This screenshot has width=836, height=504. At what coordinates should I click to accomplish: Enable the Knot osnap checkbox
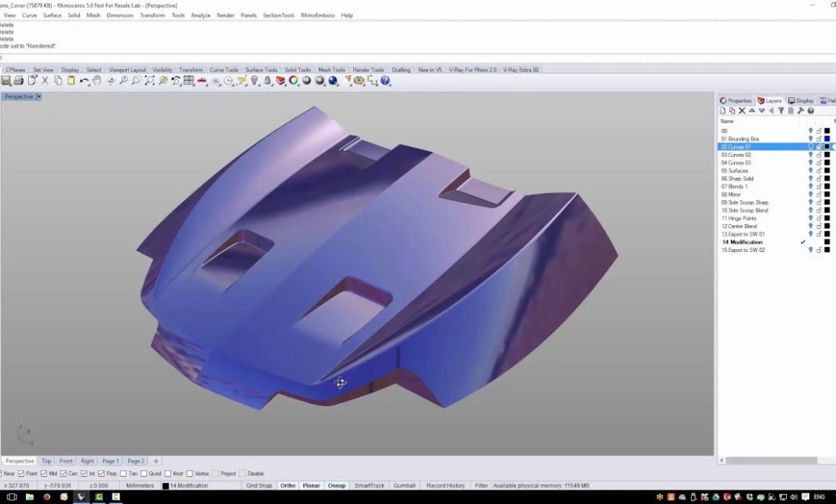[167, 473]
